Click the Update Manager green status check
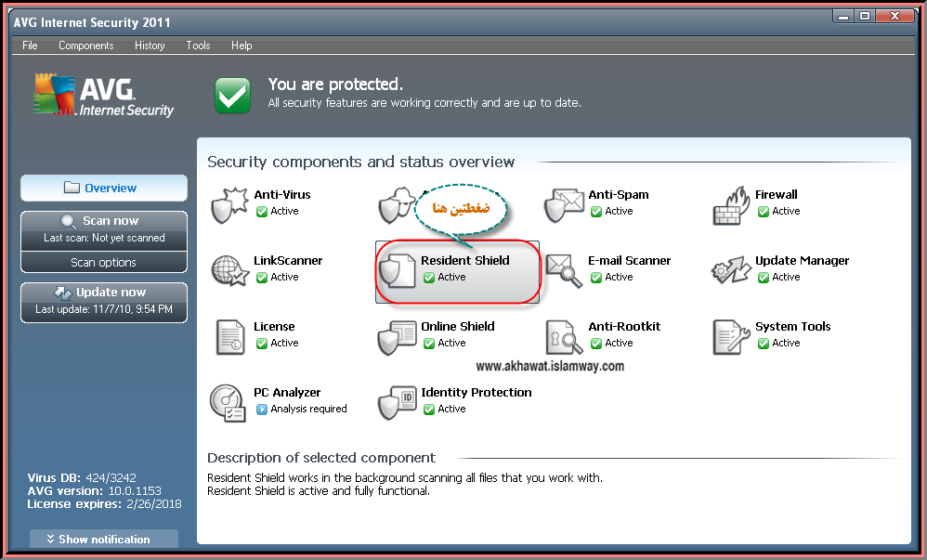 click(x=764, y=278)
